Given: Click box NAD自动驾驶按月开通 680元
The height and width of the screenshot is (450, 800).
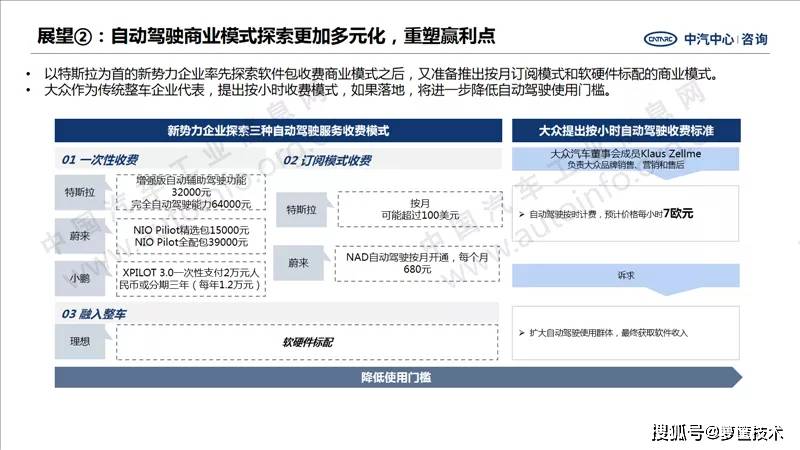Looking at the screenshot, I should click(417, 263).
